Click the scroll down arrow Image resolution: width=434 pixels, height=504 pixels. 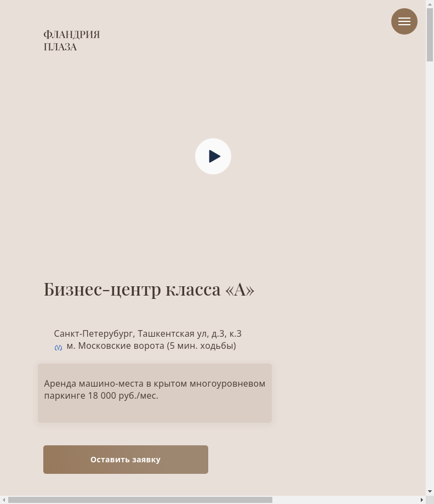pyautogui.click(x=430, y=491)
